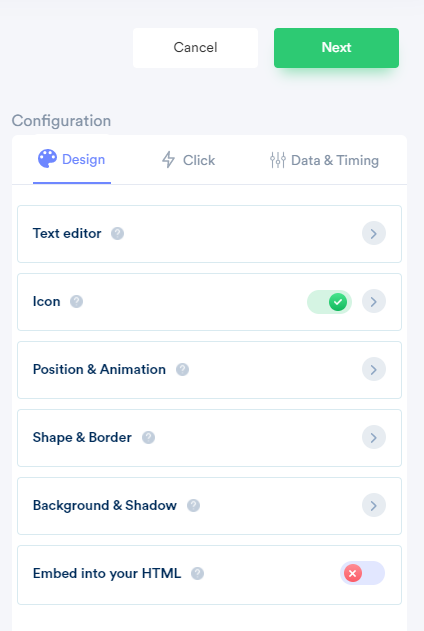Click the green Next button
Viewport: 424px width, 631px height.
[336, 47]
